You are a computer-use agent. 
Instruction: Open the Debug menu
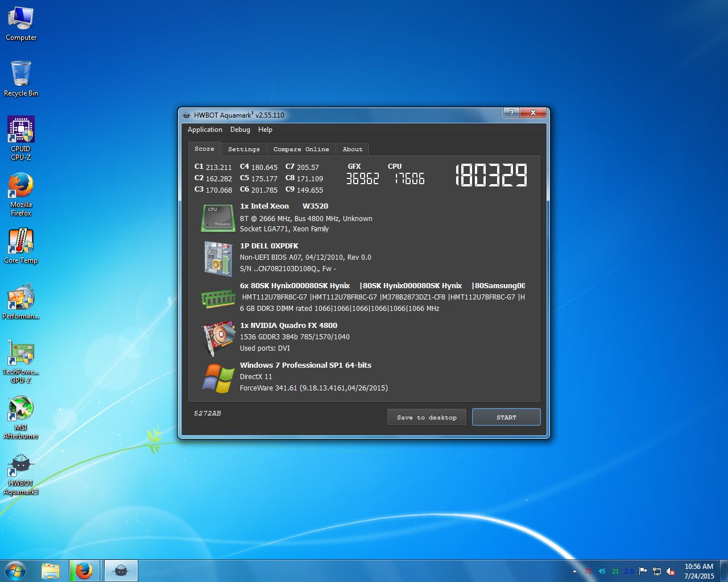point(240,130)
